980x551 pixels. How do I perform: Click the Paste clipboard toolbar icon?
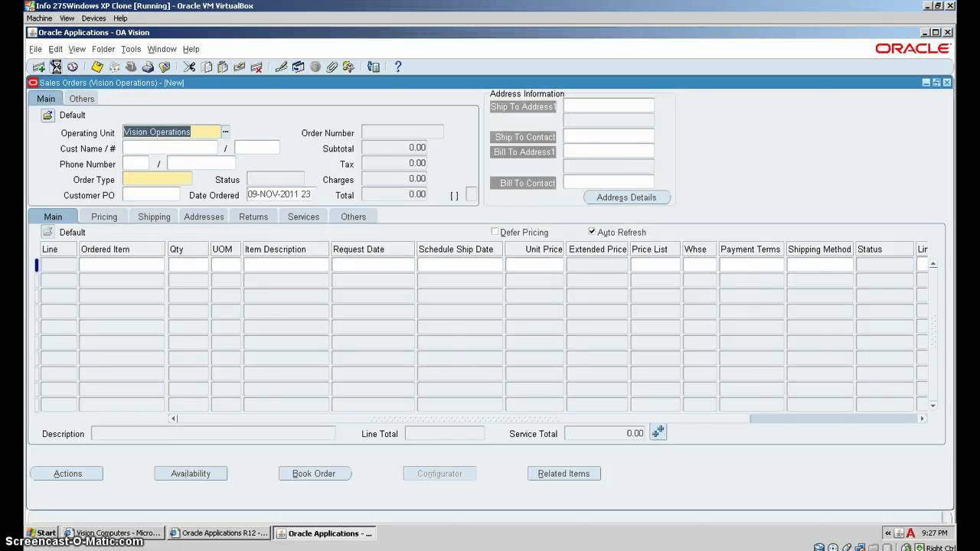click(x=223, y=67)
